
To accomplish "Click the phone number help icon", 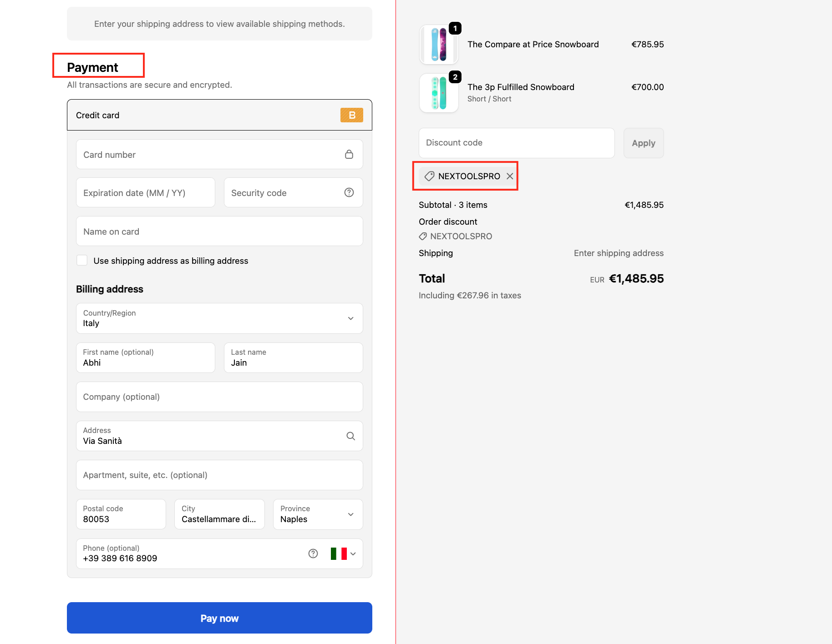I will [x=313, y=553].
